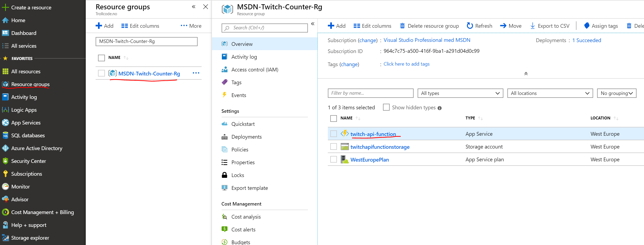This screenshot has width=644, height=245.
Task: Open App Services icon
Action: [x=5, y=123]
